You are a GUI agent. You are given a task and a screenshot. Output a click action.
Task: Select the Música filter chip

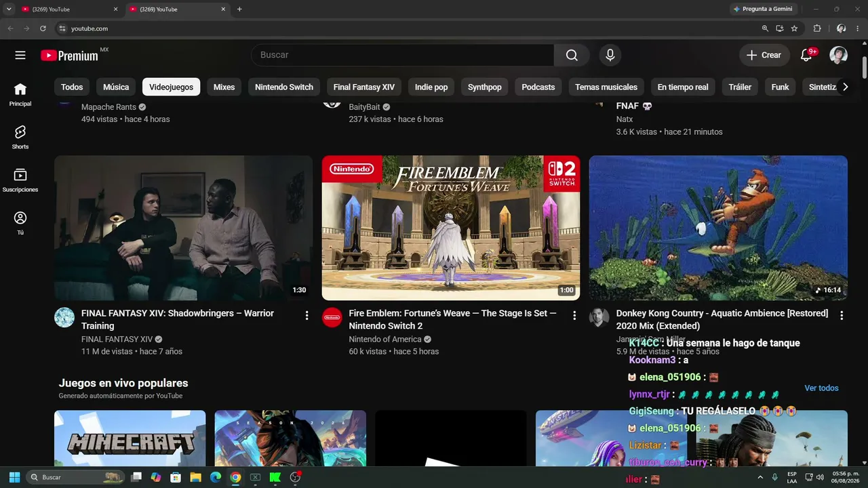(x=116, y=87)
